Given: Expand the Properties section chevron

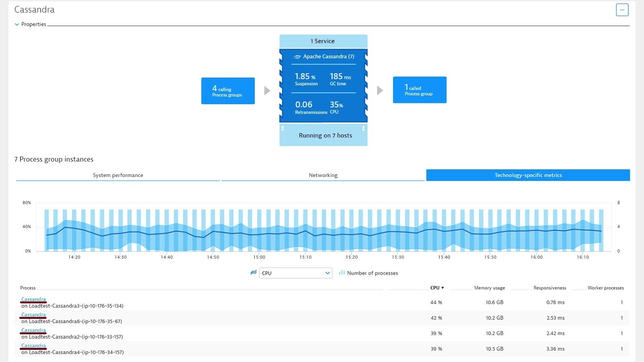Looking at the screenshot, I should pyautogui.click(x=17, y=25).
